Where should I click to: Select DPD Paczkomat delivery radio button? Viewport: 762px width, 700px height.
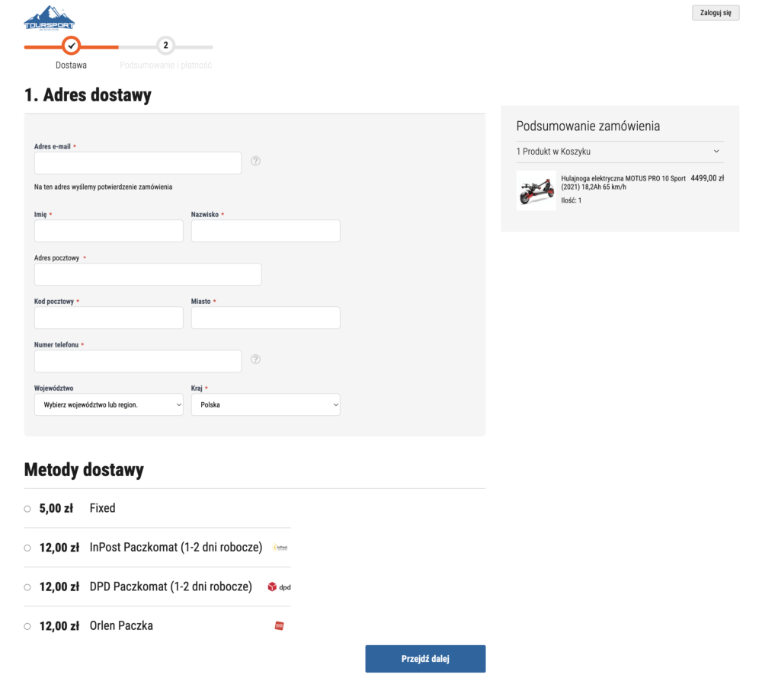pyautogui.click(x=27, y=587)
